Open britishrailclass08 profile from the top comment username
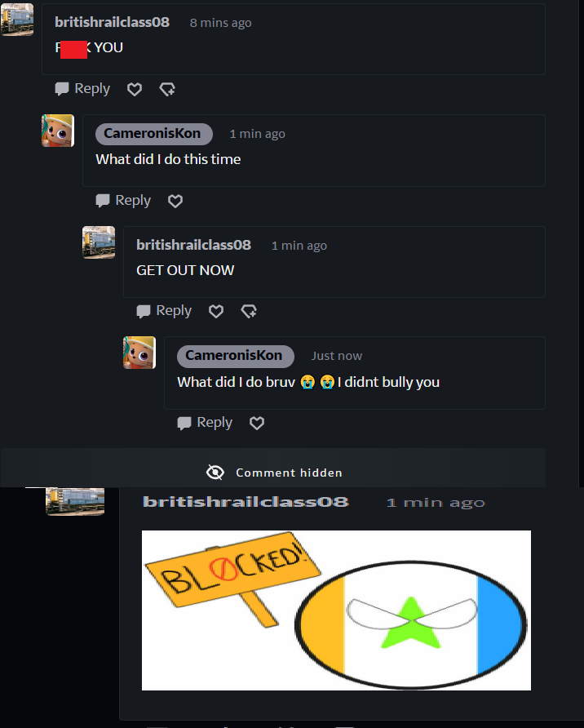Screen dimensions: 584x728 pos(113,22)
